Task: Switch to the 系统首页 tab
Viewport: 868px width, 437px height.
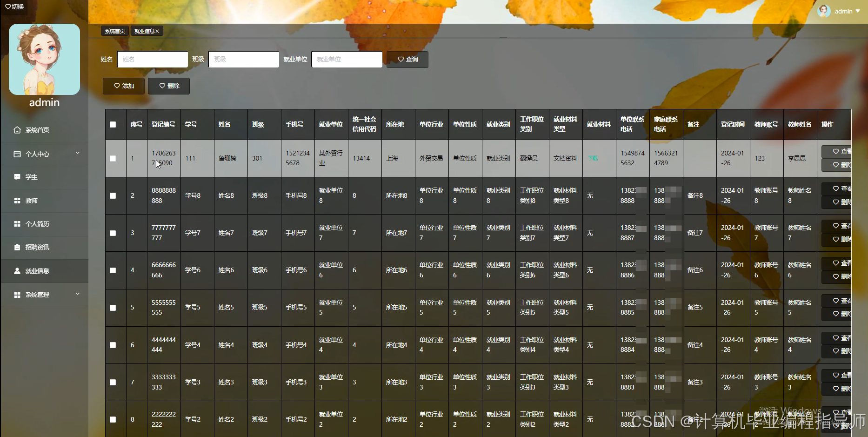Action: tap(115, 31)
